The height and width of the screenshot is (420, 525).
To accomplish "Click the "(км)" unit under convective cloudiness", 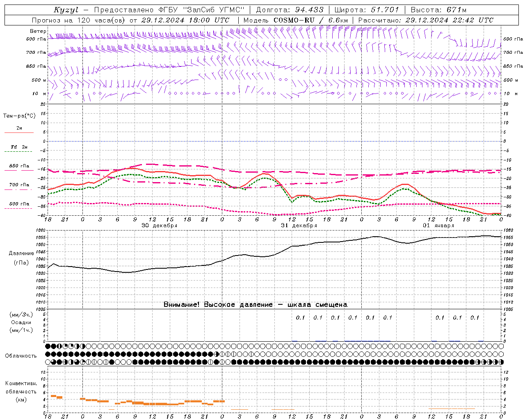I will 21,399.
